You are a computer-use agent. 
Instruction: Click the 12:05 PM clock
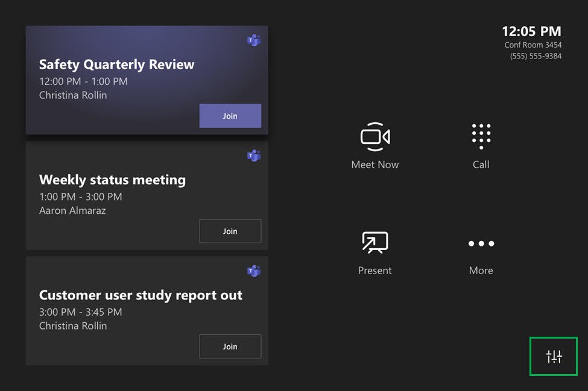pos(532,31)
